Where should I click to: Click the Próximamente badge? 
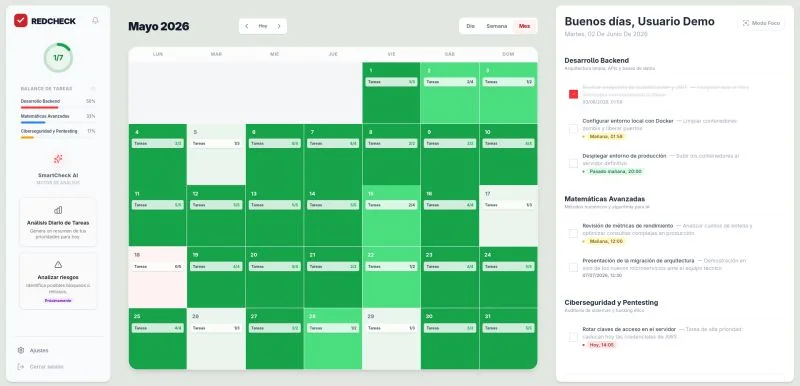58,300
